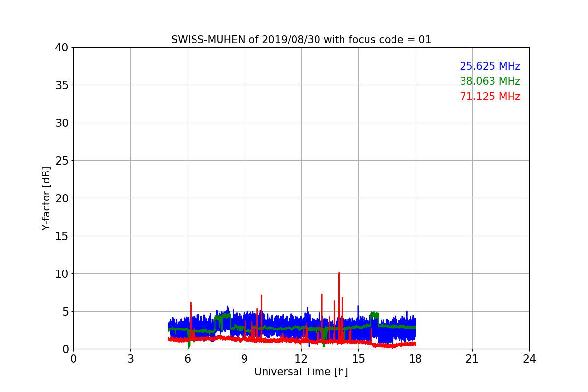Click the Universal Time [h] axis label

(301, 372)
